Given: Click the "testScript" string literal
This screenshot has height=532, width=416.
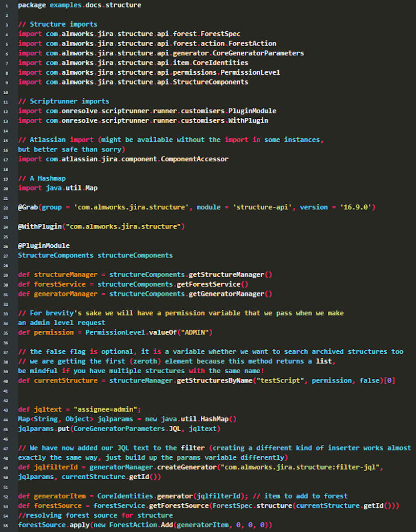Looking at the screenshot, I should point(280,380).
